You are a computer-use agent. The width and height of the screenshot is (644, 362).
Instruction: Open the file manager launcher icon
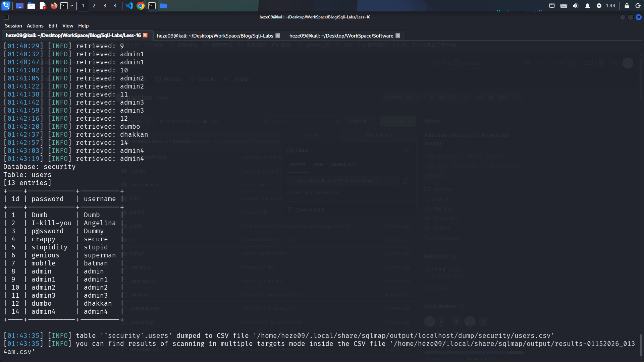[31, 6]
